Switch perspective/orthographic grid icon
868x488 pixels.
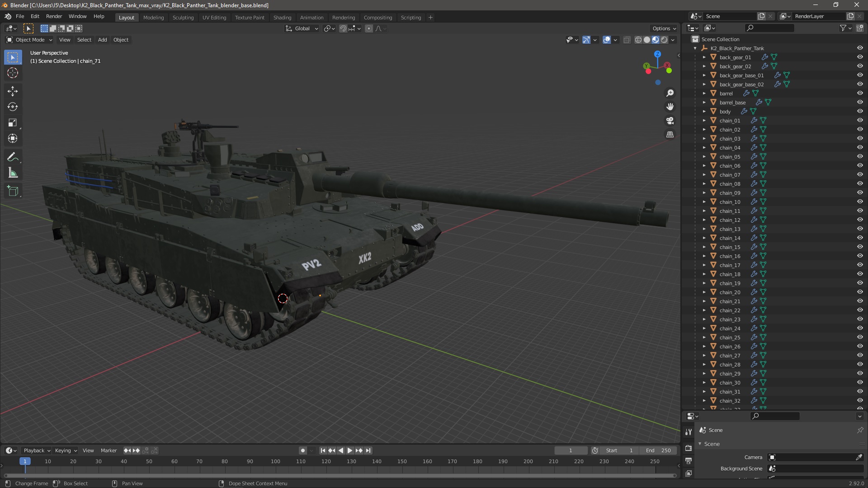point(670,135)
